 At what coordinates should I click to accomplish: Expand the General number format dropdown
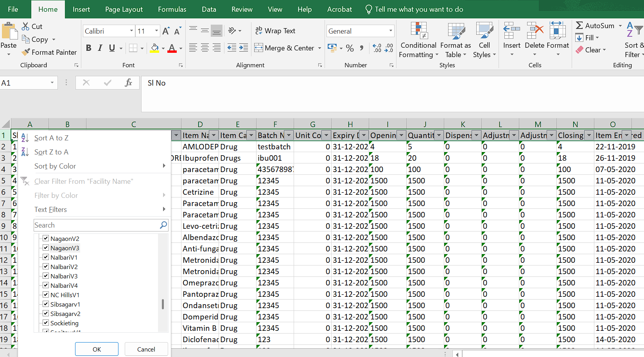pyautogui.click(x=390, y=31)
